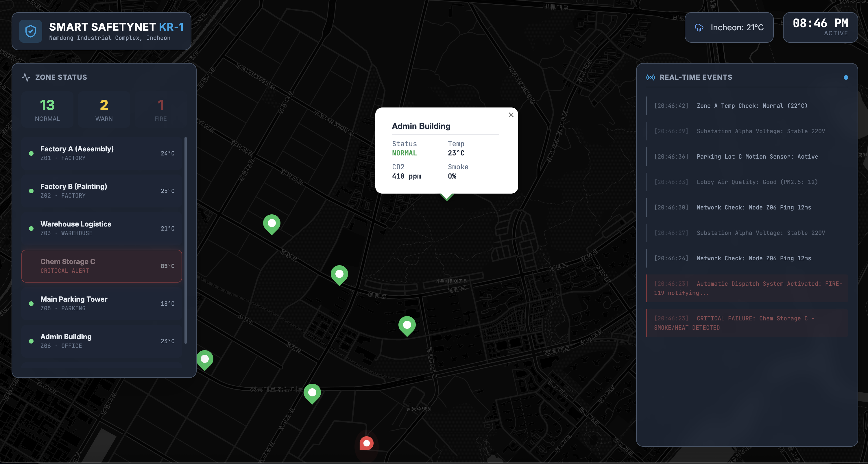This screenshot has height=464, width=868.
Task: Select the 2 Warn zones counter
Action: coord(104,110)
